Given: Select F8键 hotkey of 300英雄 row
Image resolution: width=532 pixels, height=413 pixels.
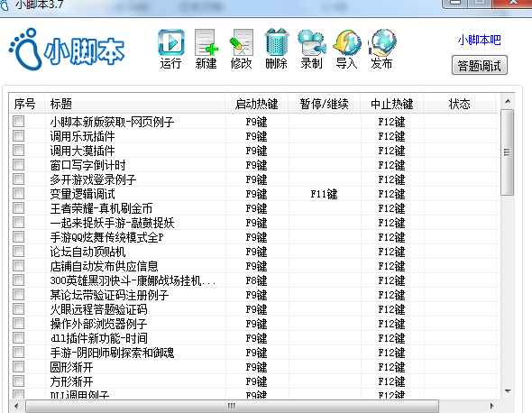Looking at the screenshot, I should (256, 280).
